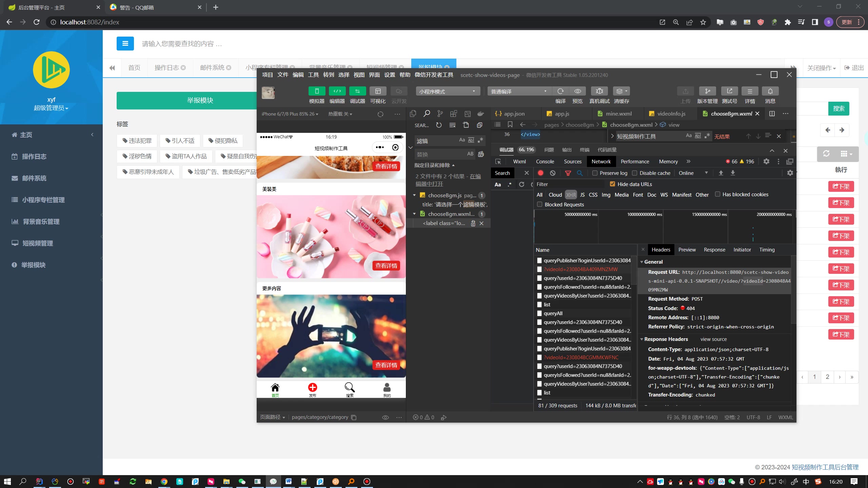868x488 pixels.
Task: Click the 查看详情 button on beauty video
Action: point(387,265)
